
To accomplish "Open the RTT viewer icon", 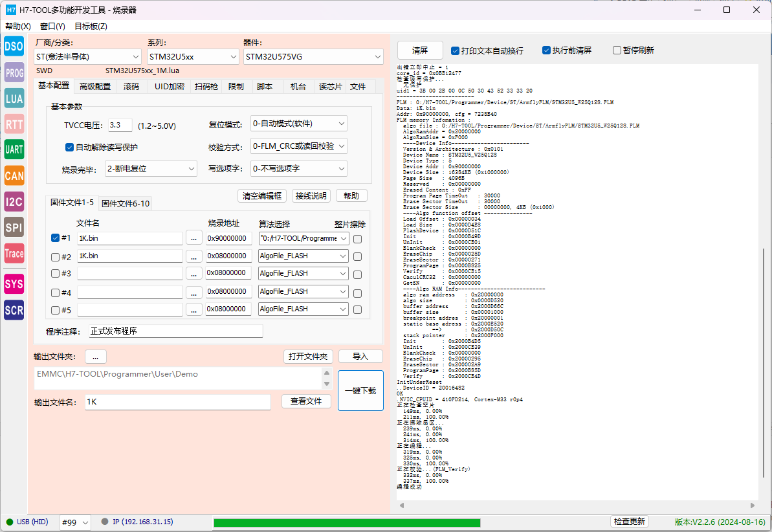I will [14, 124].
